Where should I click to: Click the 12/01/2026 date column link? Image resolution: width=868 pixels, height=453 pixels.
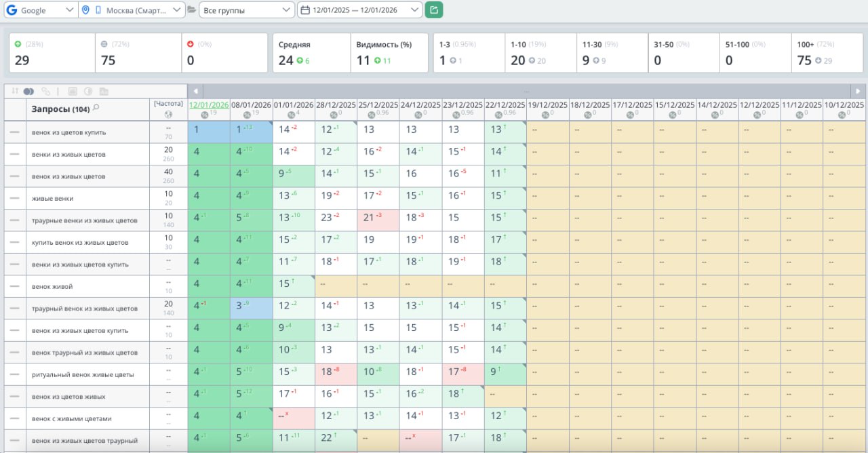(209, 105)
